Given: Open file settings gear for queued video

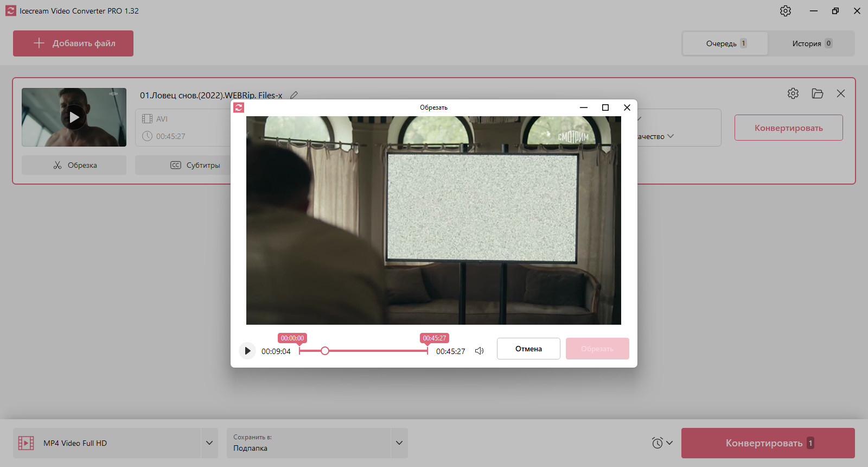Looking at the screenshot, I should [793, 93].
